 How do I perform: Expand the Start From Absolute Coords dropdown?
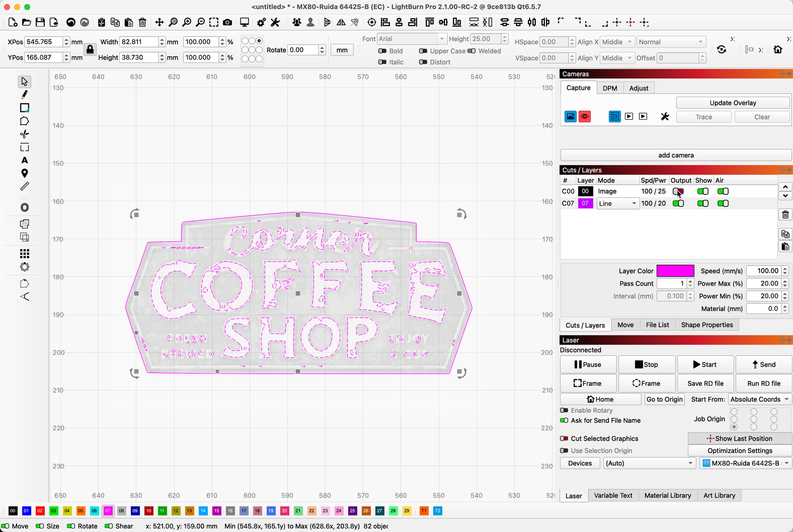[x=759, y=399]
